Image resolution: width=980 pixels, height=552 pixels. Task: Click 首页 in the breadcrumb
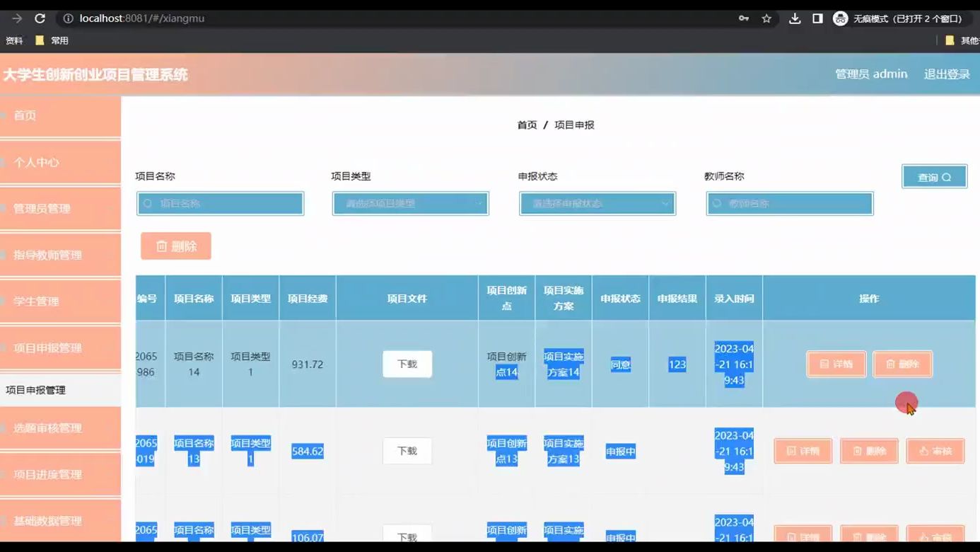pos(527,125)
